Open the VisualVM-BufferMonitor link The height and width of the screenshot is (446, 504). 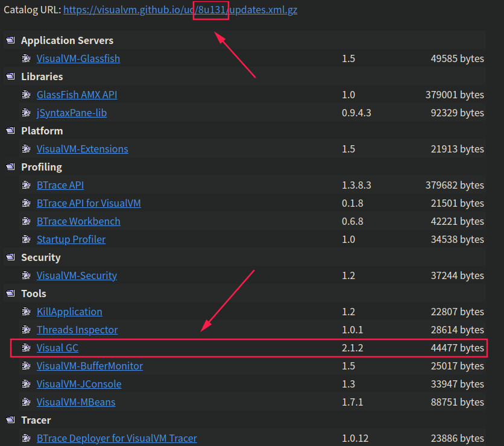90,366
